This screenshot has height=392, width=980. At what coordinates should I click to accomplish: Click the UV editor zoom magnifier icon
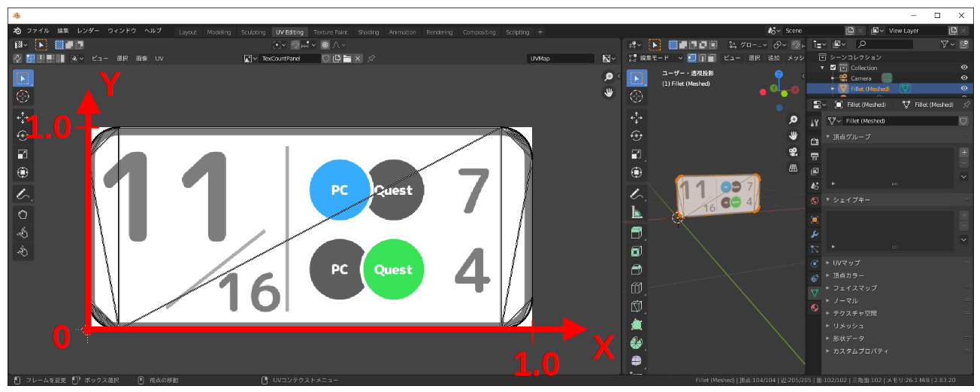(x=609, y=77)
